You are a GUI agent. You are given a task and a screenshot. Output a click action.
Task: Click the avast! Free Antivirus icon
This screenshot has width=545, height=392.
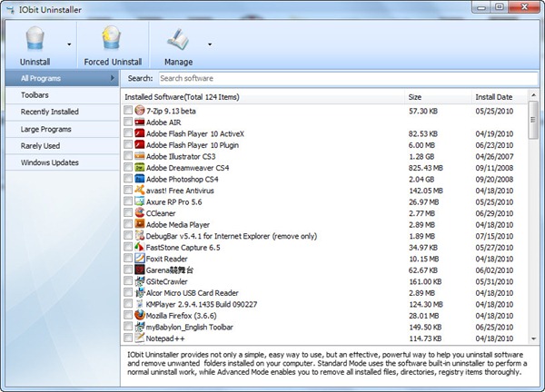pyautogui.click(x=139, y=191)
